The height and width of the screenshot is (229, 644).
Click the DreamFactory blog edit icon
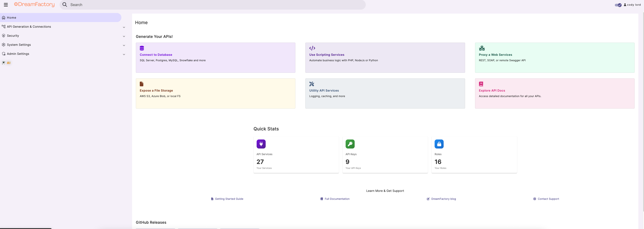tap(428, 199)
